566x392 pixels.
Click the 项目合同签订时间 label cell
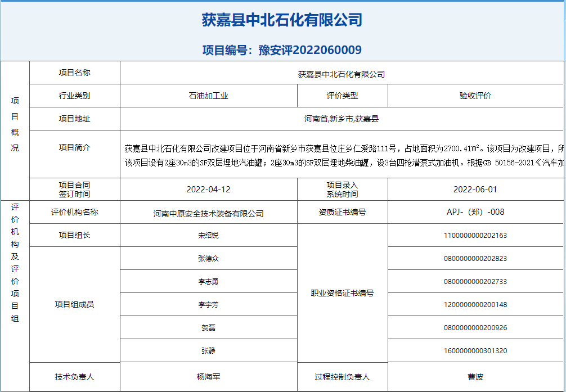pyautogui.click(x=75, y=190)
